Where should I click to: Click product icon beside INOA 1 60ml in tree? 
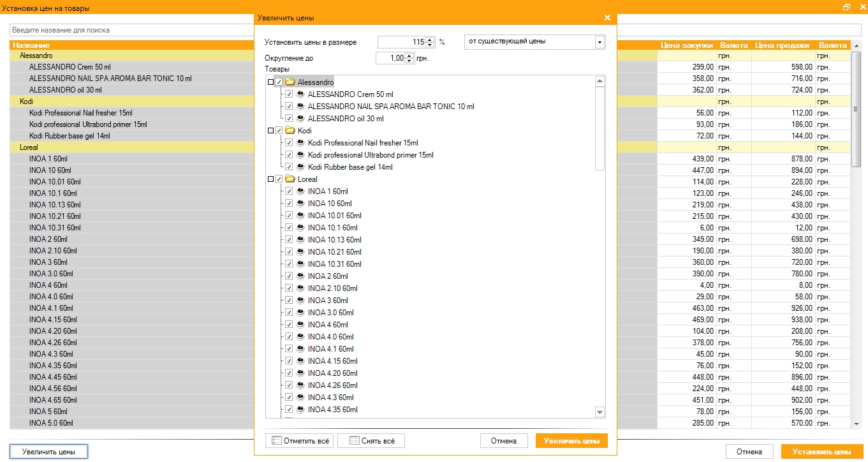[300, 191]
